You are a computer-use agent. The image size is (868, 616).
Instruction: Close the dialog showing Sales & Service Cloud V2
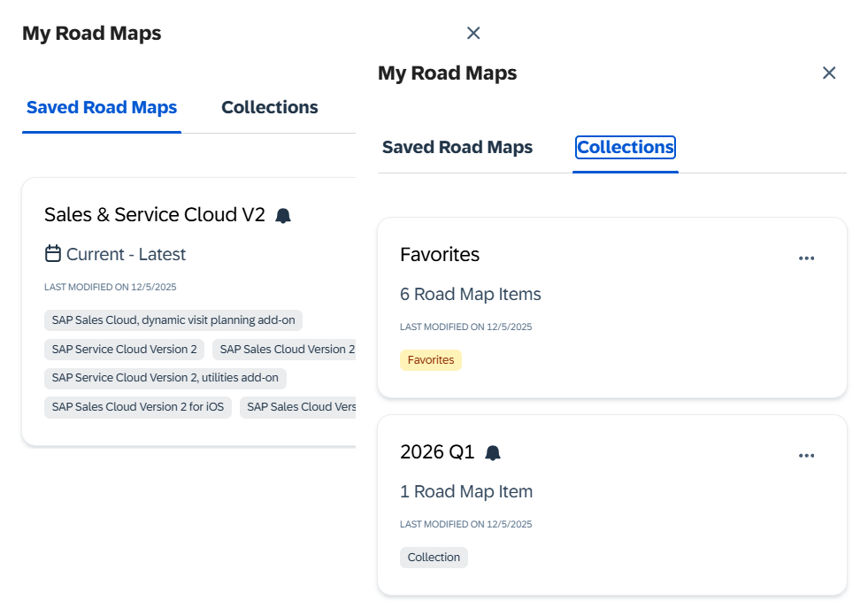pyautogui.click(x=473, y=34)
